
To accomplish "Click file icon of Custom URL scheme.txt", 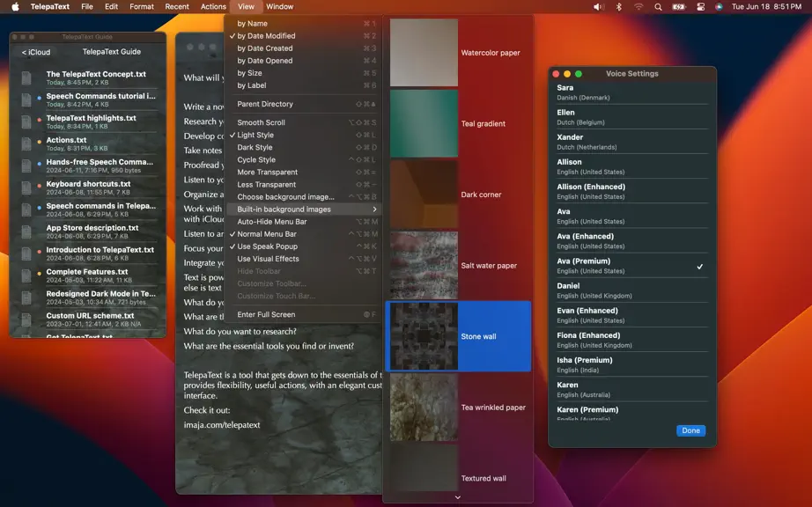I will coord(26,320).
